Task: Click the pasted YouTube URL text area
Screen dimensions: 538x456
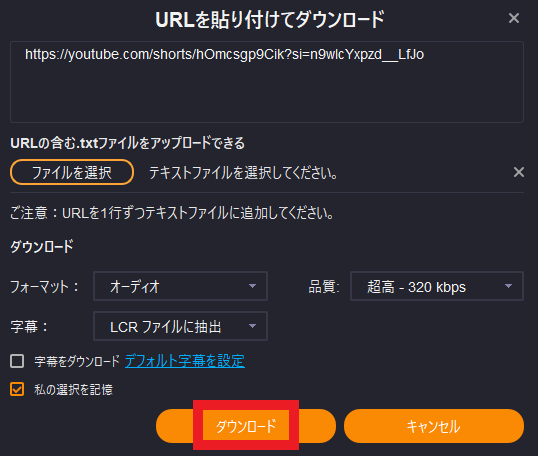Action: [x=267, y=82]
